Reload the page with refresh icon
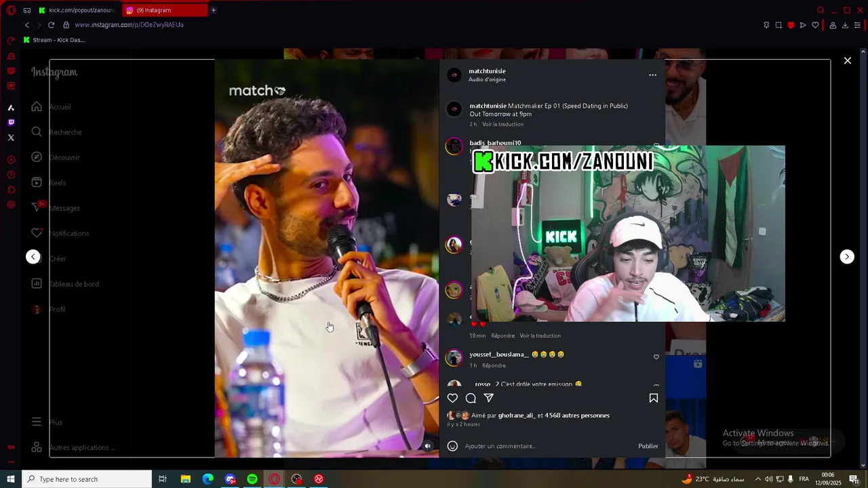 51,25
